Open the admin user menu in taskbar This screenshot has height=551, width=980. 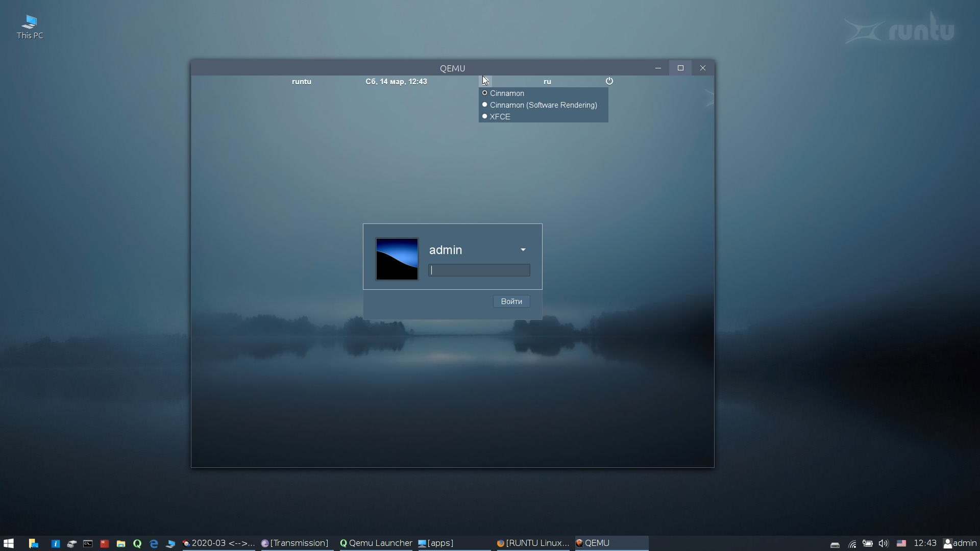point(960,543)
